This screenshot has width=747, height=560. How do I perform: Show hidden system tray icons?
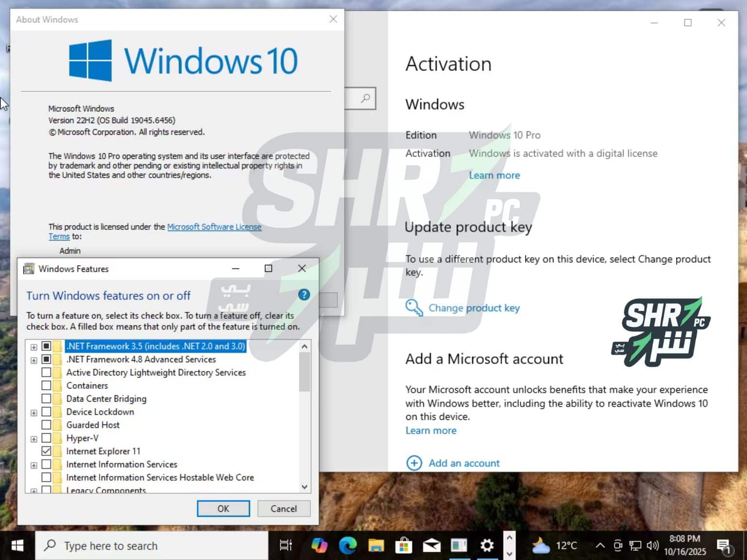click(x=600, y=545)
